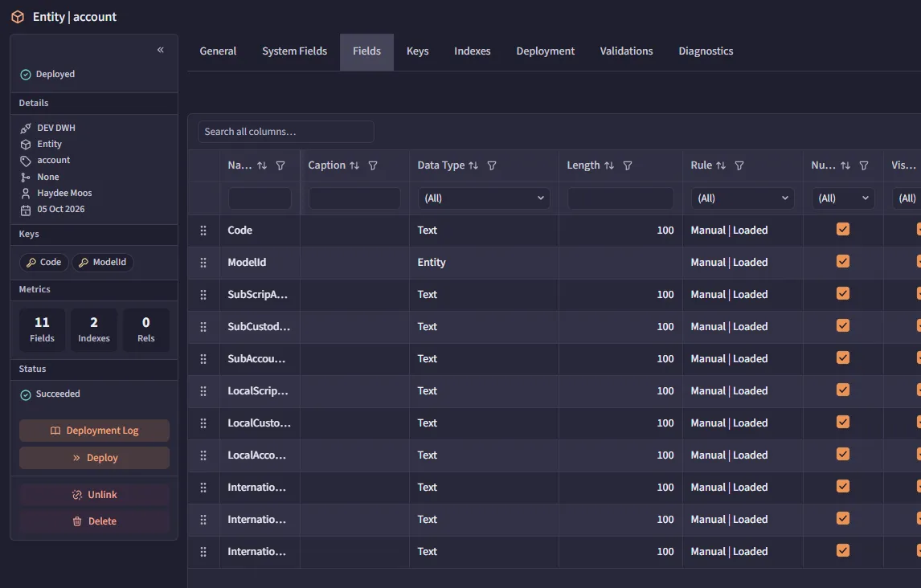The width and height of the screenshot is (921, 588).
Task: Sort by Length column
Action: [609, 165]
